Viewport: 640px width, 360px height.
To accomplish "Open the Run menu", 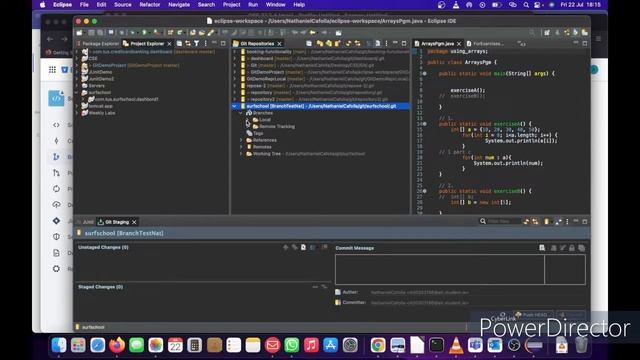I will pos(253,5).
